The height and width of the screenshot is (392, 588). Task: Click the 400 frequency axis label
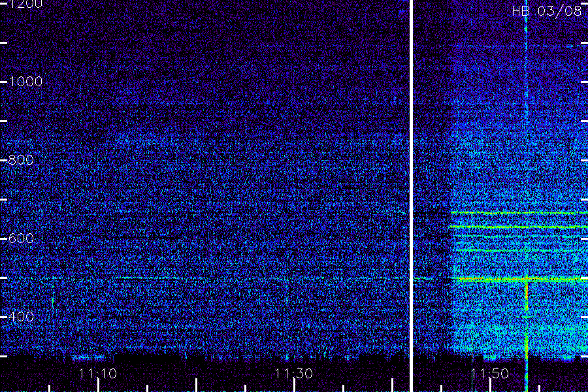point(21,317)
